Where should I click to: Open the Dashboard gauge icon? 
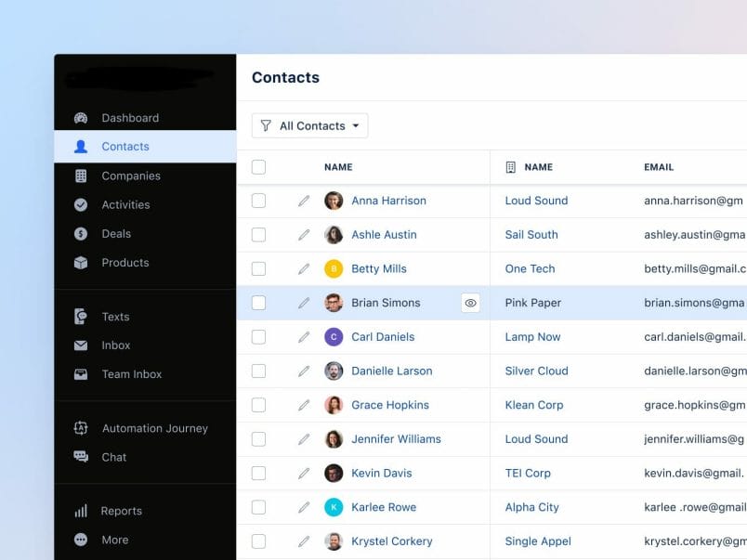(81, 118)
